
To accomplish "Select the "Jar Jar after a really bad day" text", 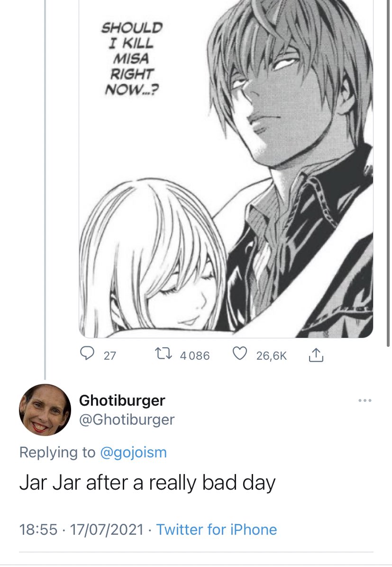I will click(x=147, y=483).
